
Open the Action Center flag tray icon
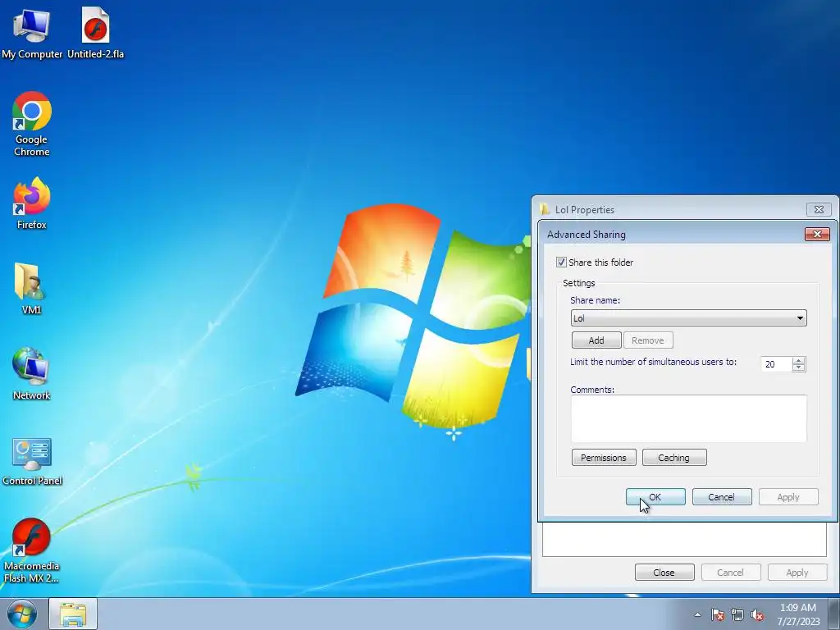tap(717, 615)
